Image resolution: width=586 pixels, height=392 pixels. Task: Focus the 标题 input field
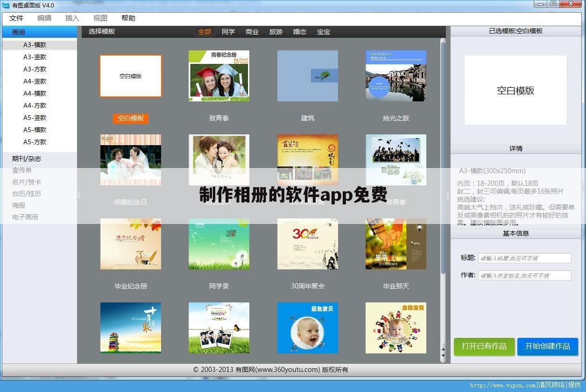tap(525, 258)
